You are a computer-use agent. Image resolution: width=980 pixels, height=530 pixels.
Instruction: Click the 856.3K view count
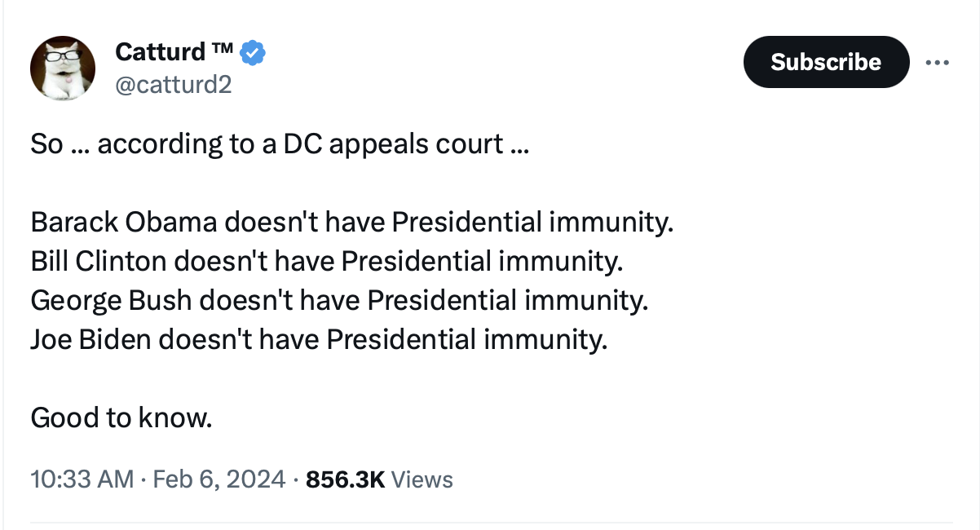coord(344,479)
